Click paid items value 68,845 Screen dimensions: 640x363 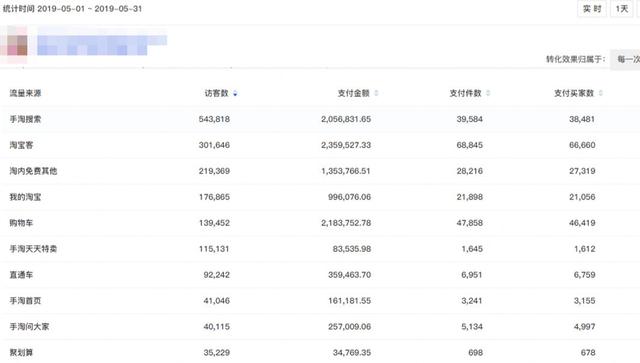tap(470, 145)
